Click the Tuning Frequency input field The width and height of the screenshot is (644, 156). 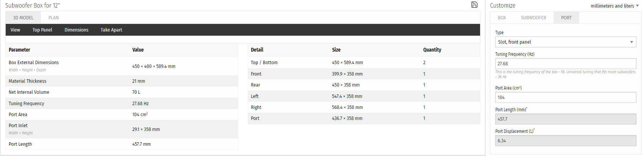point(566,64)
